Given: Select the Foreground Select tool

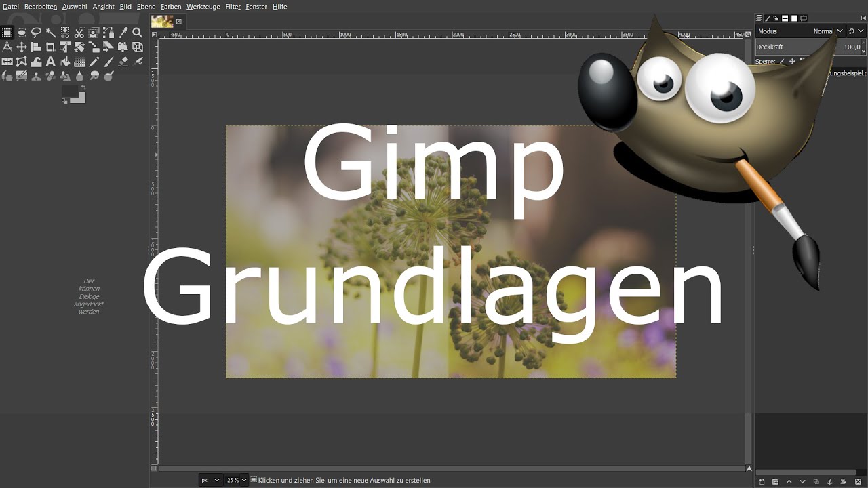Looking at the screenshot, I should [94, 33].
